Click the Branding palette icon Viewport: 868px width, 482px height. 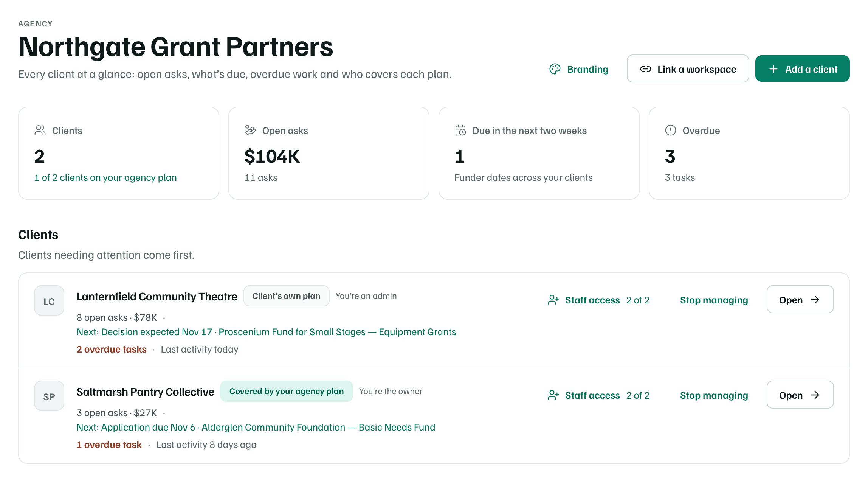[x=555, y=69]
